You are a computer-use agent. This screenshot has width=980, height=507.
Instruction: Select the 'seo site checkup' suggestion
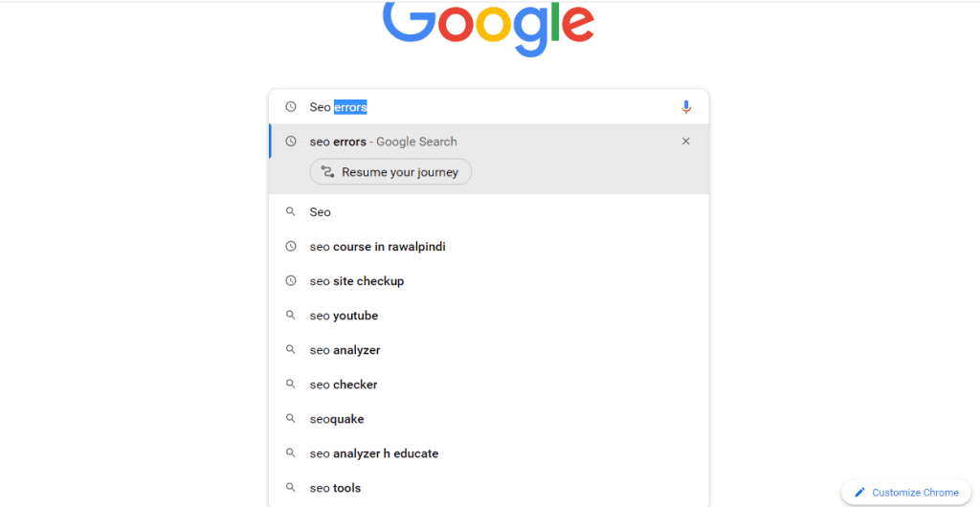357,281
